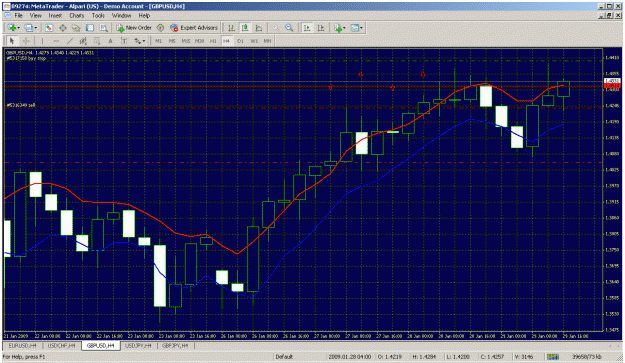This screenshot has width=625, height=363.
Task: Open the Market Watch window icon
Action: [49, 28]
